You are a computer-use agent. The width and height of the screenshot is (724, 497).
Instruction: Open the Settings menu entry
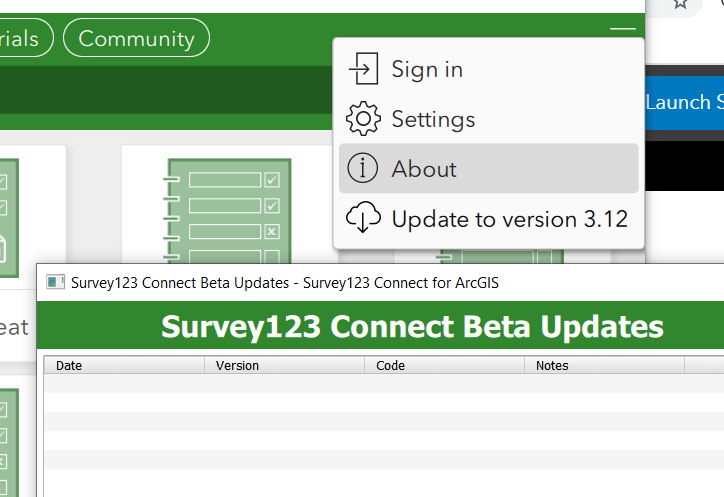click(x=433, y=119)
